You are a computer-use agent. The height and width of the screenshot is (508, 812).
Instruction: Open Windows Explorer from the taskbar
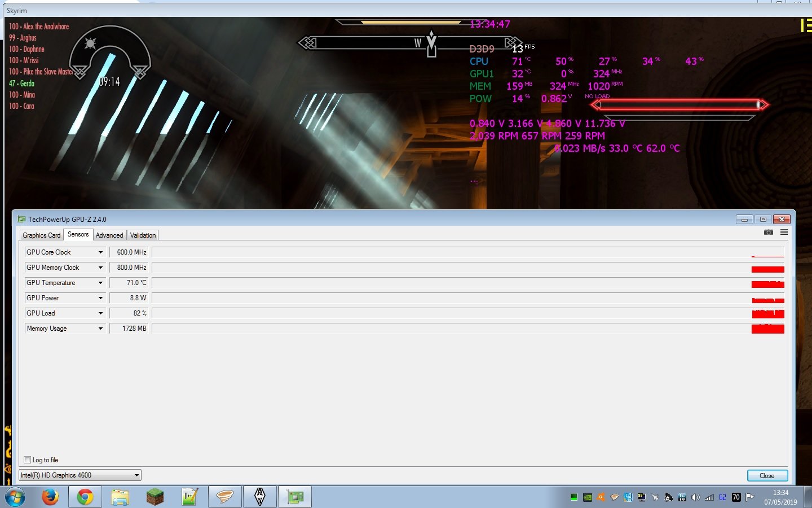(x=120, y=497)
